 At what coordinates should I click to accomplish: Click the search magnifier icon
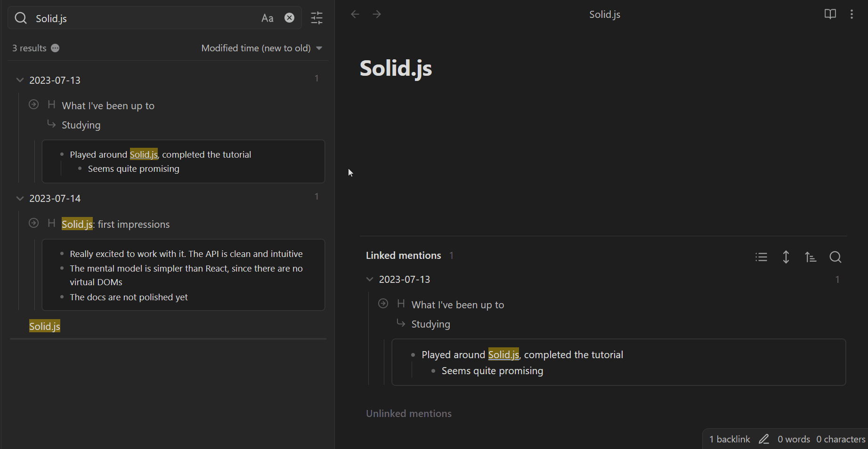pyautogui.click(x=21, y=18)
